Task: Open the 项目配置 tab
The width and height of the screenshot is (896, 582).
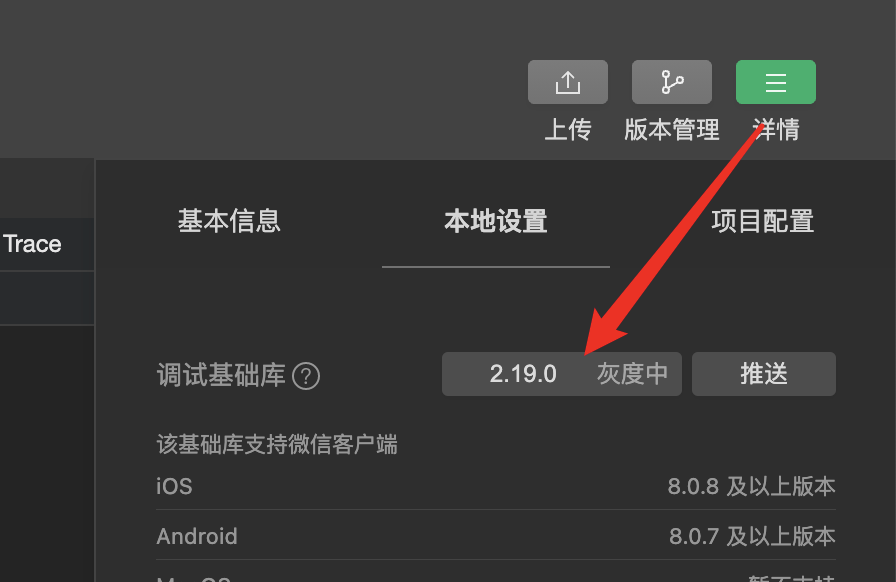Action: pos(762,221)
